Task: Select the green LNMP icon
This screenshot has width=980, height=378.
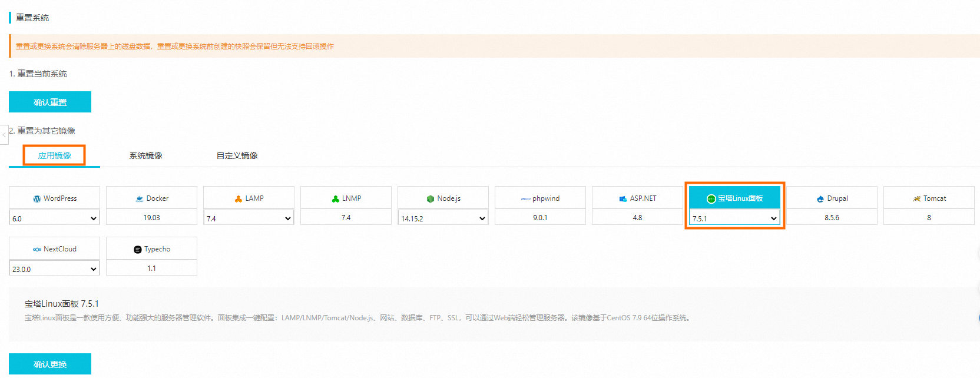Action: (335, 199)
